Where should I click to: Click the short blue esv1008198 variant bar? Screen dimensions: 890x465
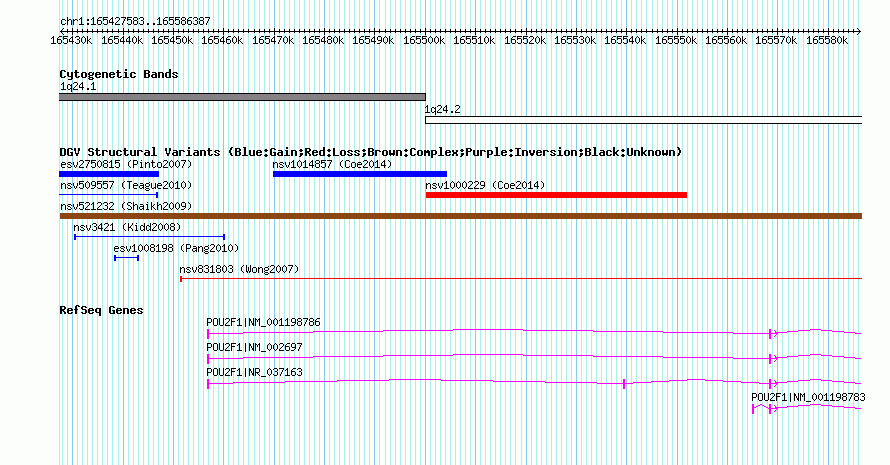click(x=127, y=258)
